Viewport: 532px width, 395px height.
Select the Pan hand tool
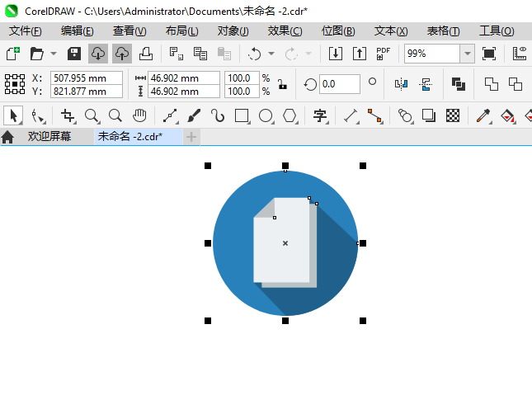tap(139, 115)
